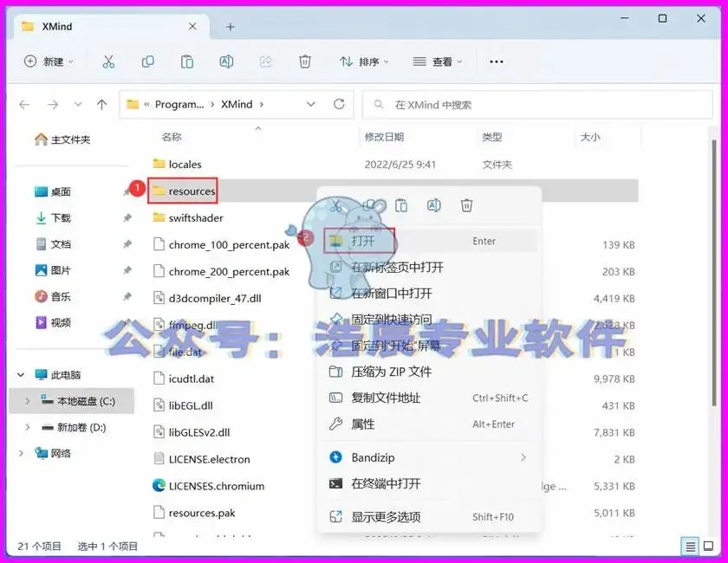Click the context menu Paste icon

401,205
